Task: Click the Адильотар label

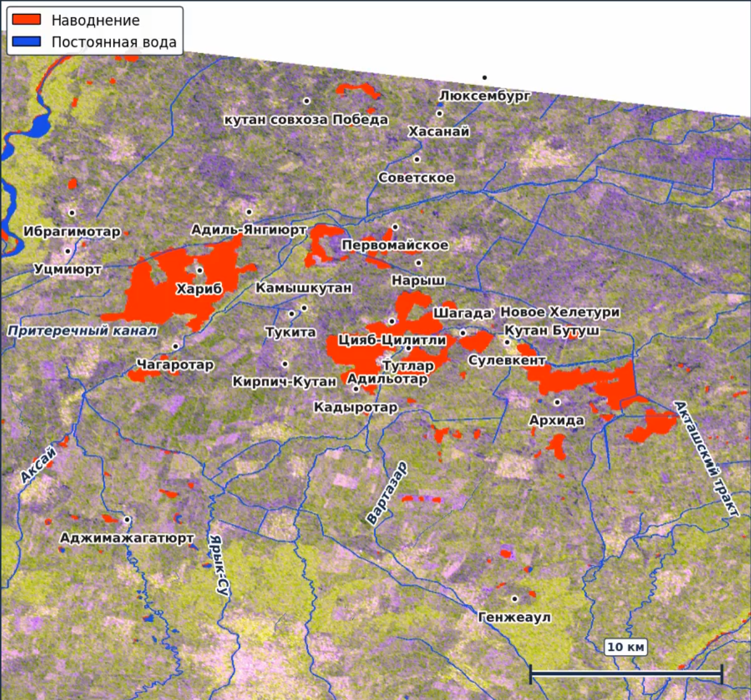Action: coord(387,379)
